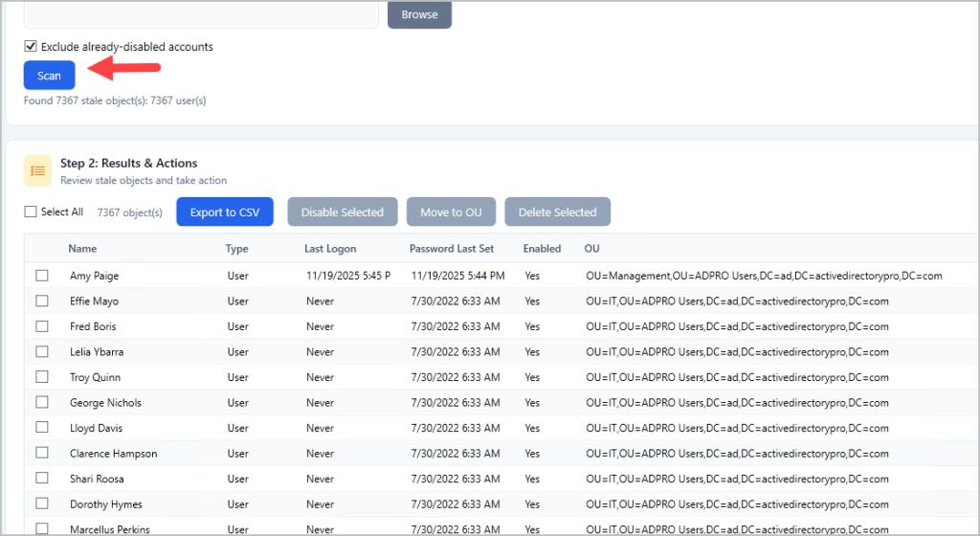Screen dimensions: 980x536
Task: Click Amy Paige's last logon 11/19/2025 5:45
Action: point(348,276)
